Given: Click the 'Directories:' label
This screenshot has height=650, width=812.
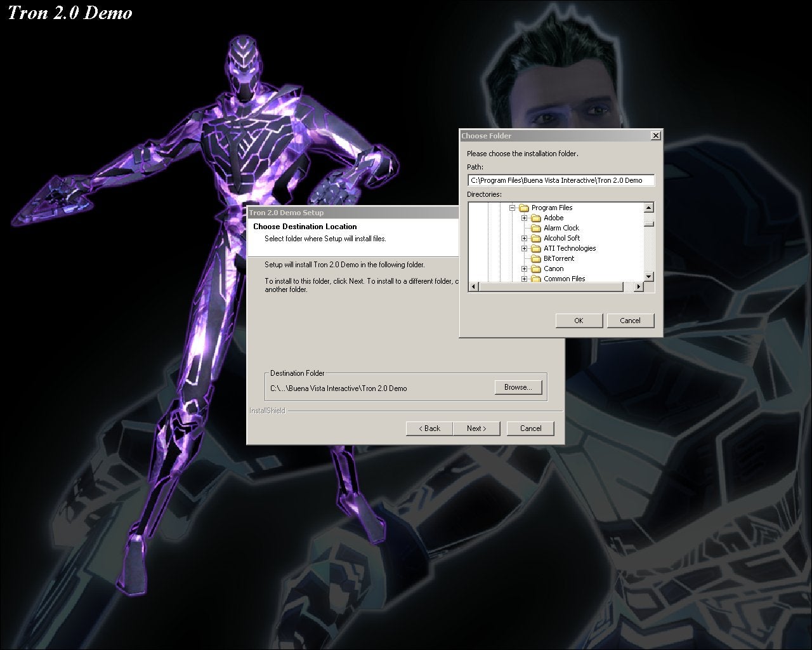Looking at the screenshot, I should click(484, 194).
